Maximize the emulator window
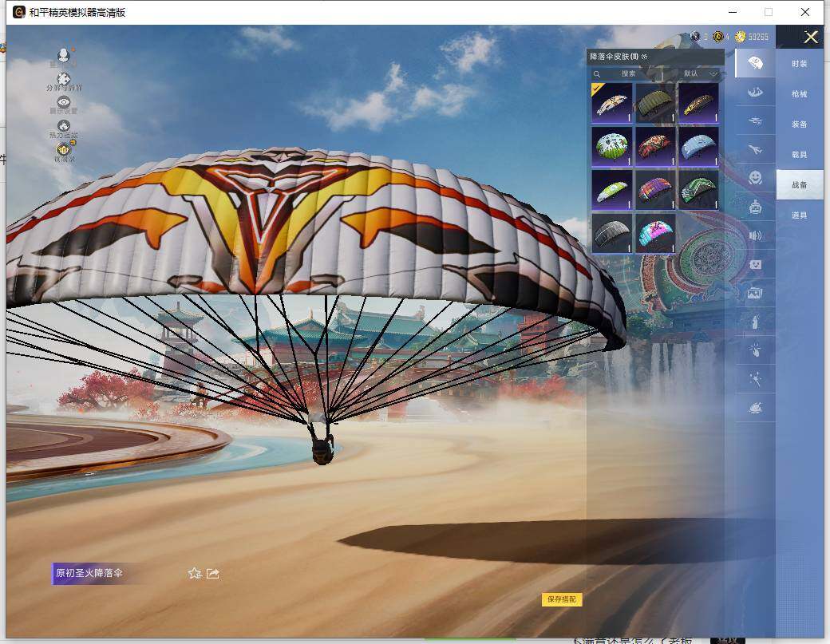Viewport: 830px width, 644px height. point(769,12)
